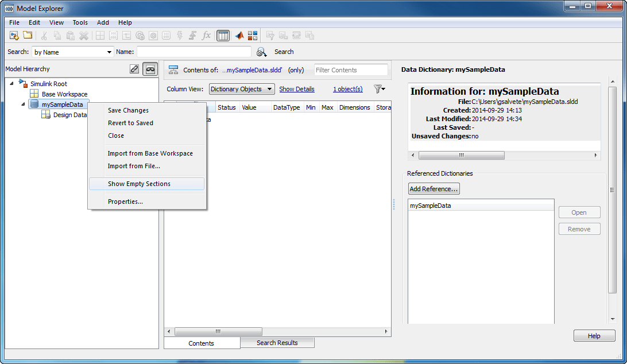Open the filter funnel dropdown
The height and width of the screenshot is (364, 627).
click(380, 89)
